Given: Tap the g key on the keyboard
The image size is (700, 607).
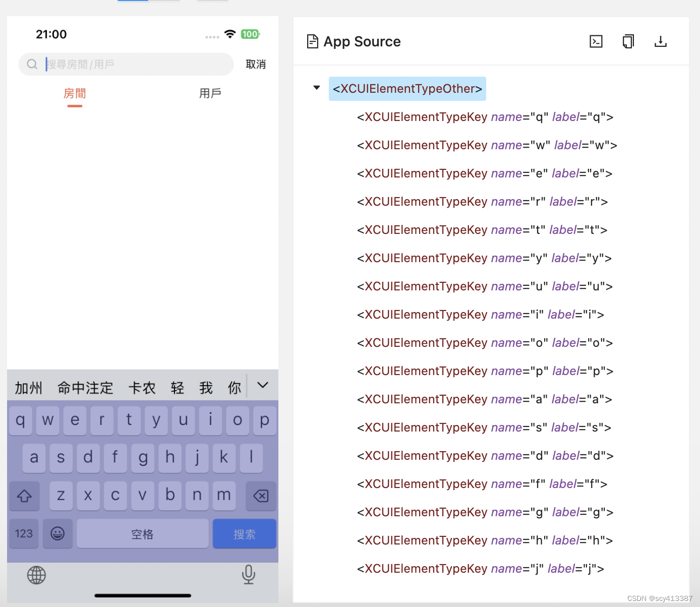Looking at the screenshot, I should coord(143,458).
